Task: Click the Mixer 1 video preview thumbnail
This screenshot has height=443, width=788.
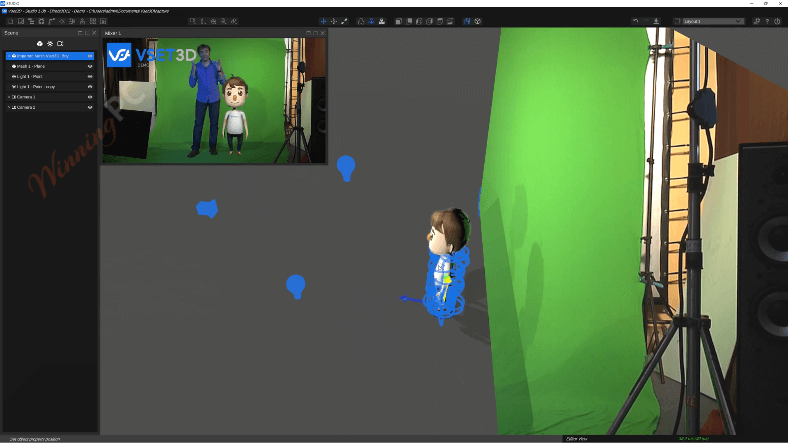Action: tap(214, 100)
